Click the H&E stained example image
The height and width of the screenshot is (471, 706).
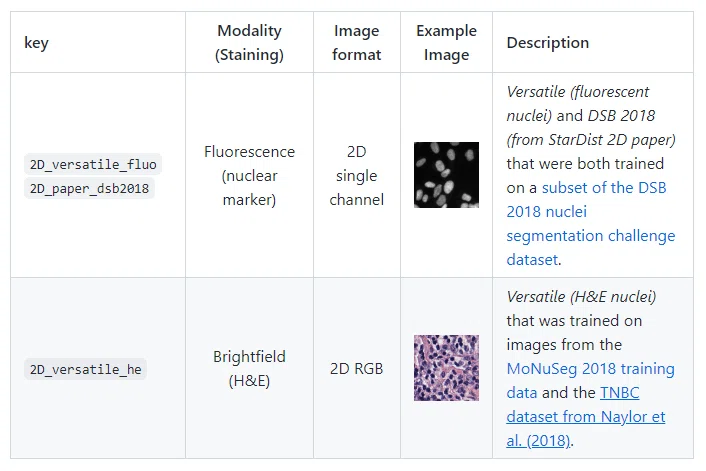(446, 368)
